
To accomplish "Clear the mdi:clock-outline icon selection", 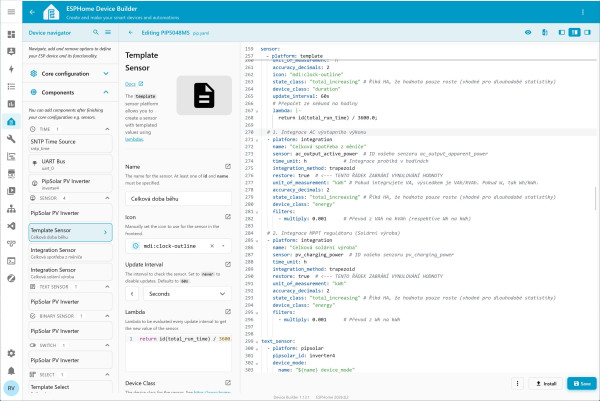I will pos(212,246).
